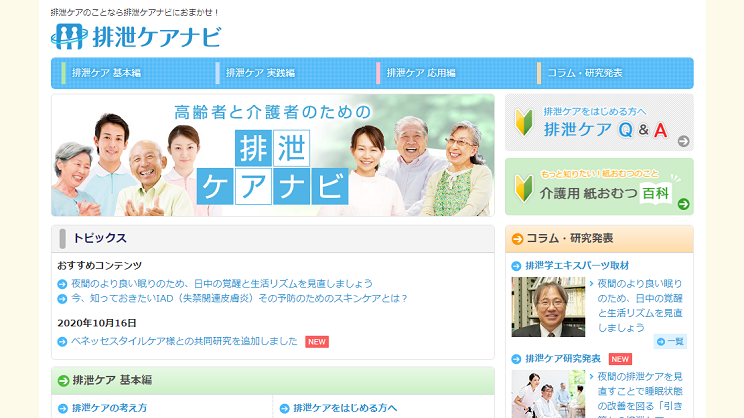The image size is (744, 418).
Task: Click orange arrow icon in コラム sidebar header
Action: point(518,239)
